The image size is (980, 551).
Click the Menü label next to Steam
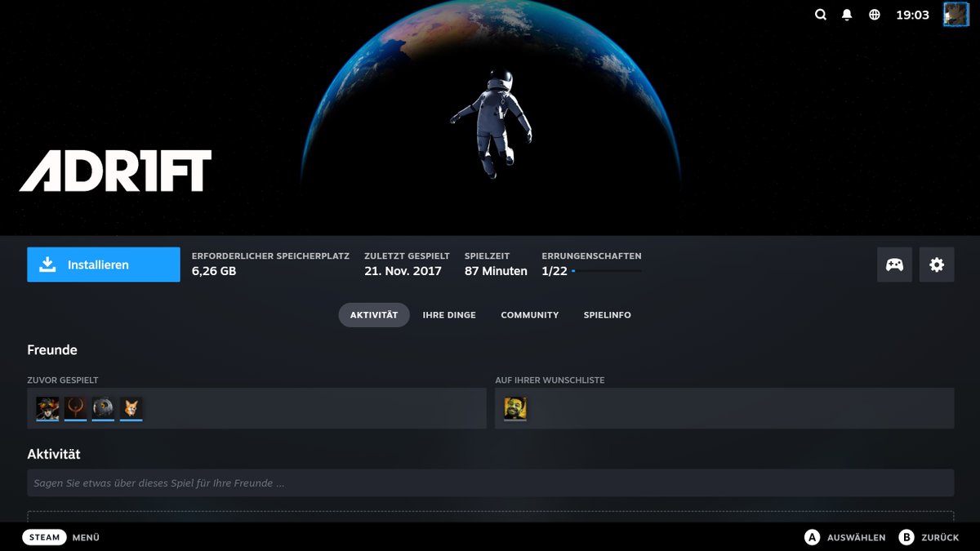[x=86, y=537]
